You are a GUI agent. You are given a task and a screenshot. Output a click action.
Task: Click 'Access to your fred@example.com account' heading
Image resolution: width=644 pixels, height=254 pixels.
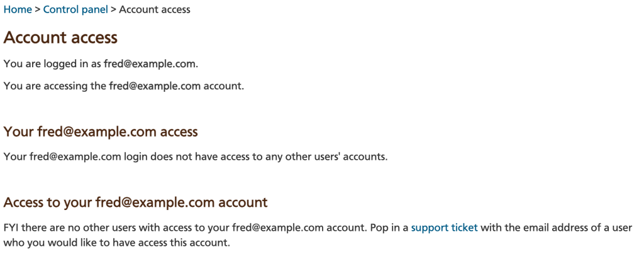(x=136, y=202)
